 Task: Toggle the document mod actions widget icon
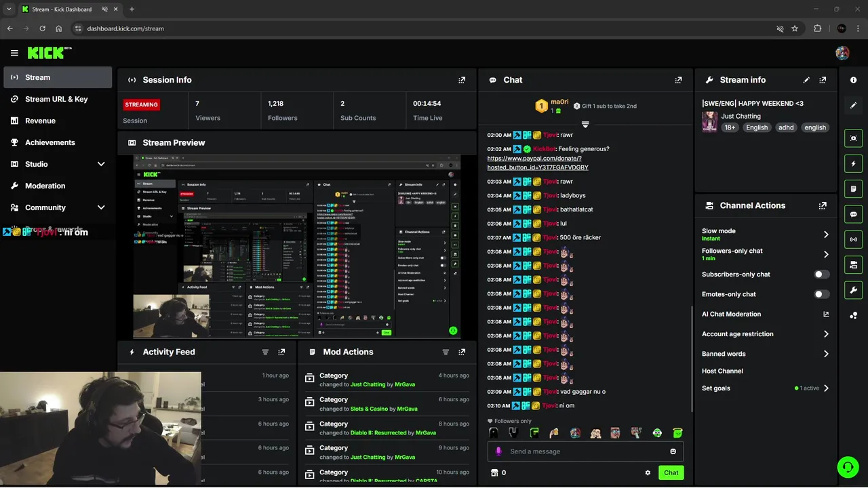click(x=853, y=188)
